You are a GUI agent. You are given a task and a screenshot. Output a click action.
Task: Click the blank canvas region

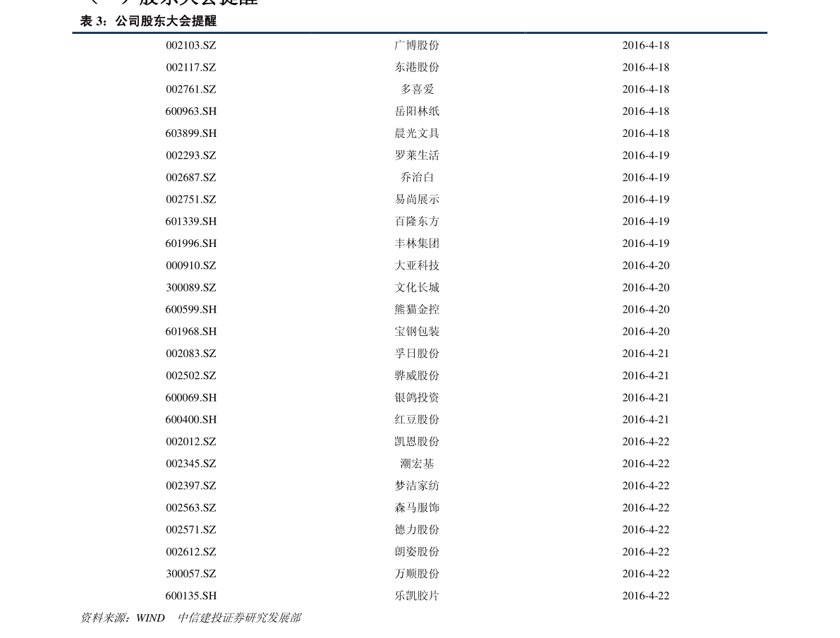pyautogui.click(x=420, y=353)
